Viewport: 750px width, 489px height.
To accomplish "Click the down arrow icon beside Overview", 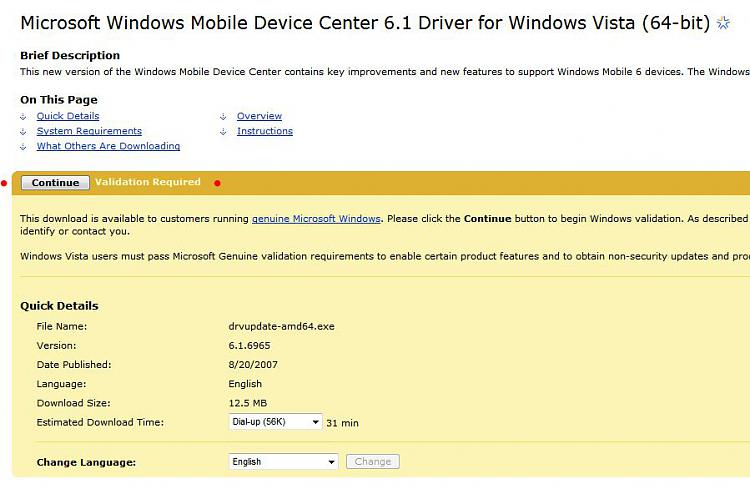I will [x=223, y=116].
